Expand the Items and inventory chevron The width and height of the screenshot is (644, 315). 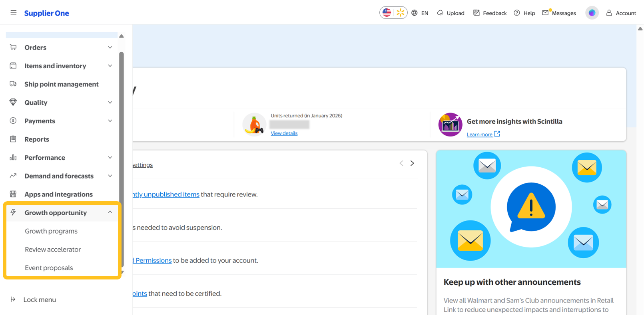(x=110, y=66)
